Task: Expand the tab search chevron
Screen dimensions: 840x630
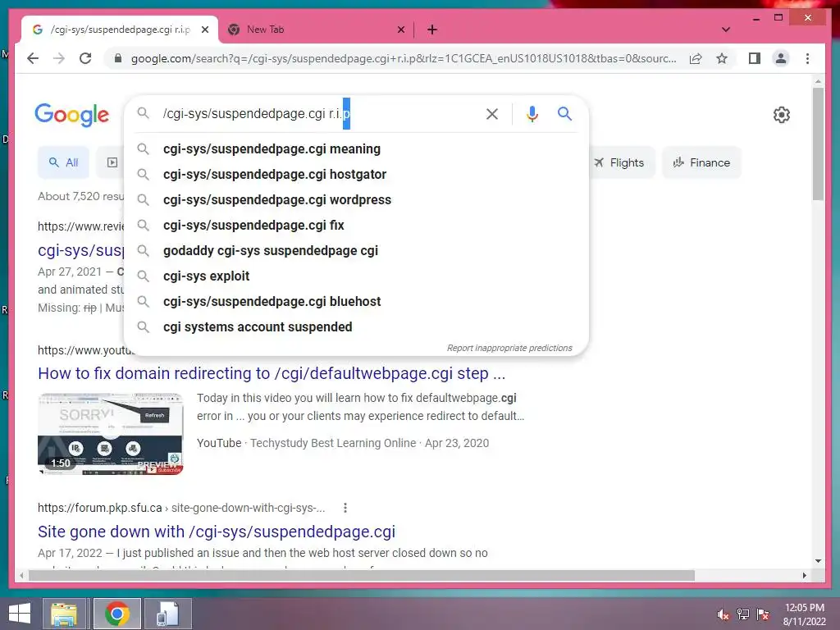Action: click(x=726, y=30)
